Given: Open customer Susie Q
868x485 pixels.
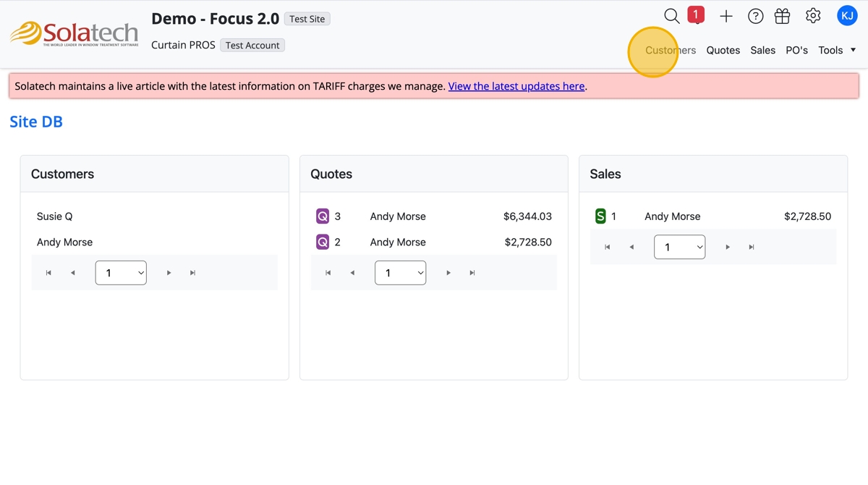Looking at the screenshot, I should pos(55,216).
